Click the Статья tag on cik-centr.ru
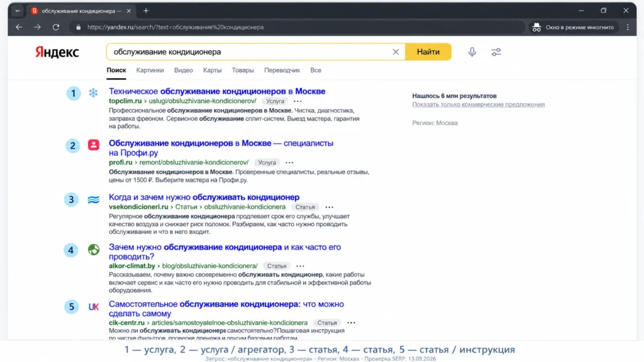The image size is (644, 362). [327, 323]
